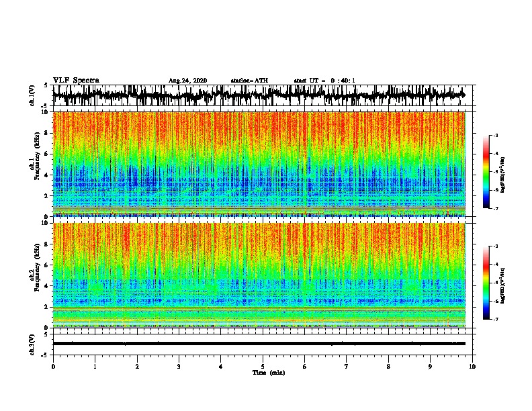Screen dimensions: 532x411
Task: Click the "-6" label on ch.2 colorbar
Action: pos(495,301)
